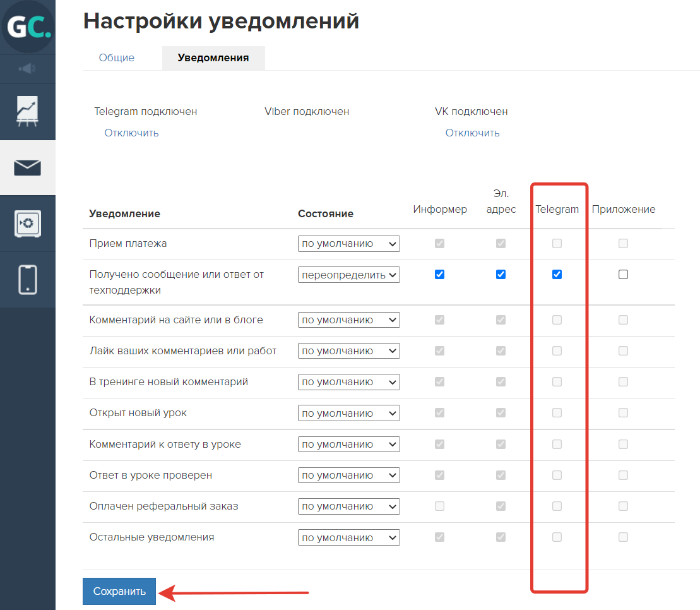Click the Приложение column header
Screen dimensions: 700x610
[624, 210]
